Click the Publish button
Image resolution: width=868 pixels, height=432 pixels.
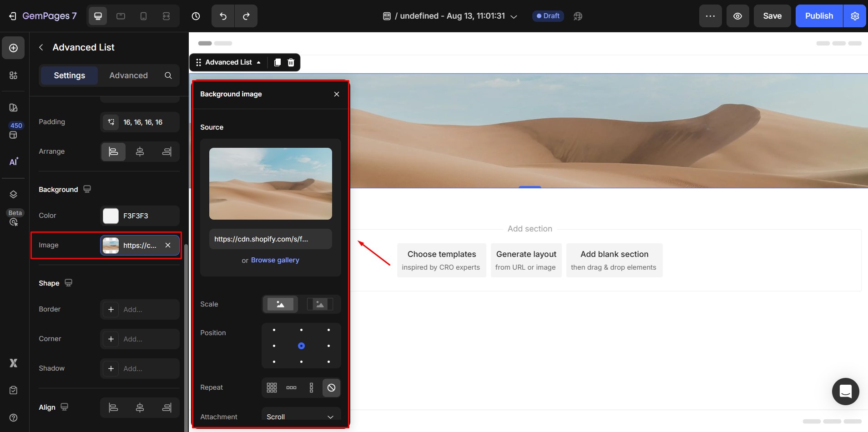[819, 16]
